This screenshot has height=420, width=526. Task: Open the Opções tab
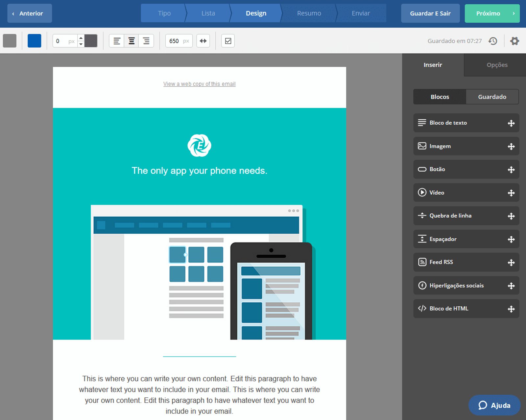(x=497, y=65)
